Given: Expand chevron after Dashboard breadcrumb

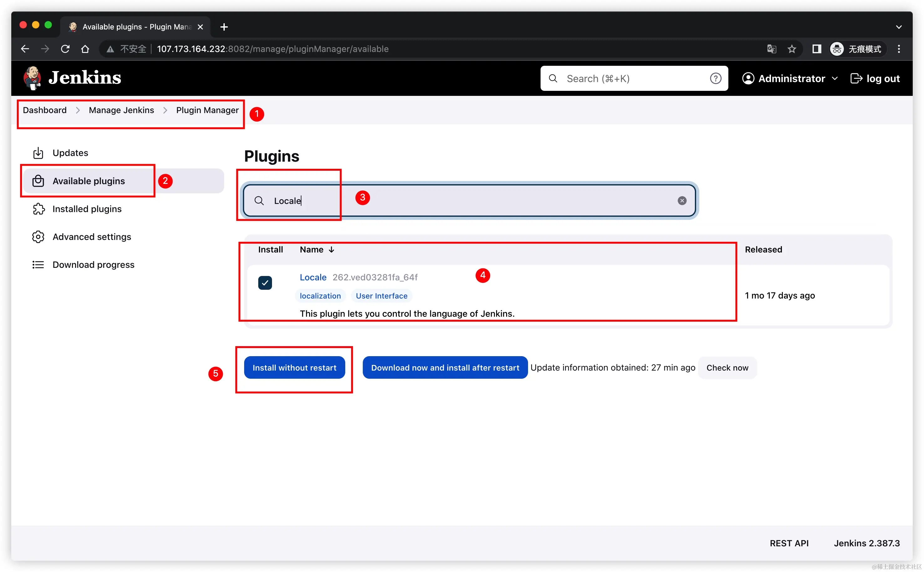Looking at the screenshot, I should [78, 110].
